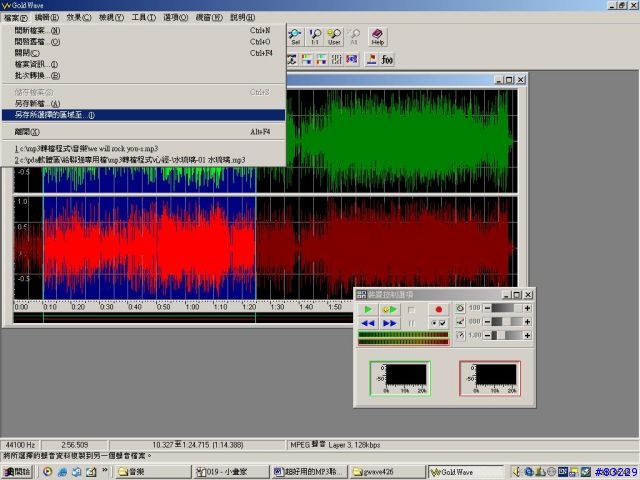Decrease balance with the minus button beside 000

(x=487, y=322)
